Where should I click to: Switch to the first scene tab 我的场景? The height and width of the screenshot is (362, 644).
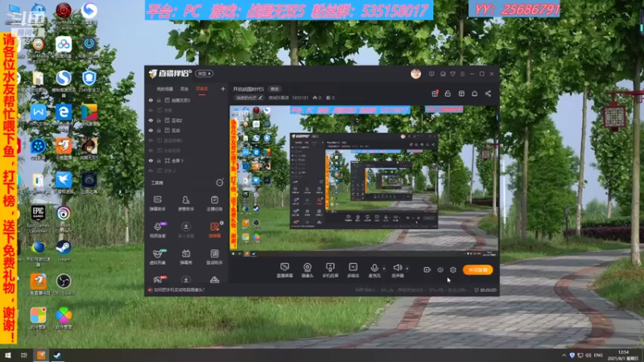coord(165,88)
